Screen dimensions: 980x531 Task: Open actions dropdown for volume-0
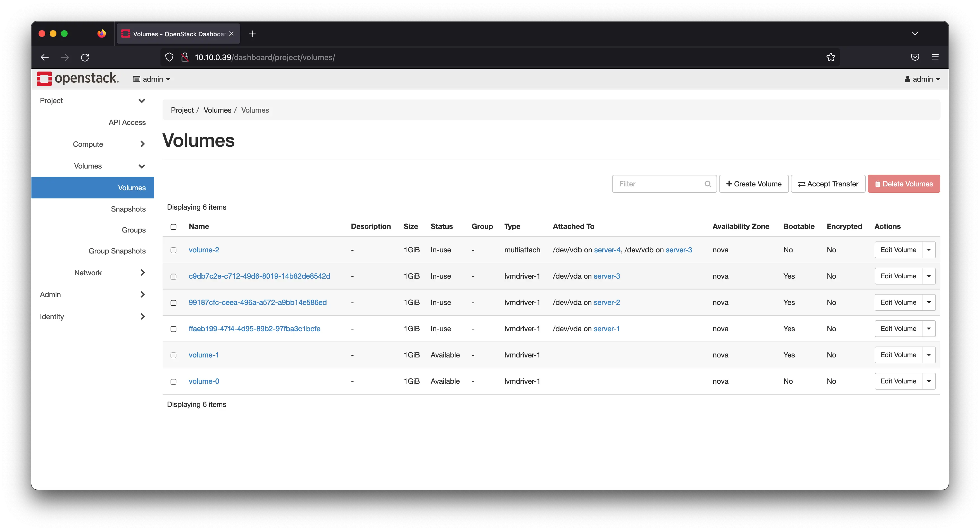click(929, 381)
